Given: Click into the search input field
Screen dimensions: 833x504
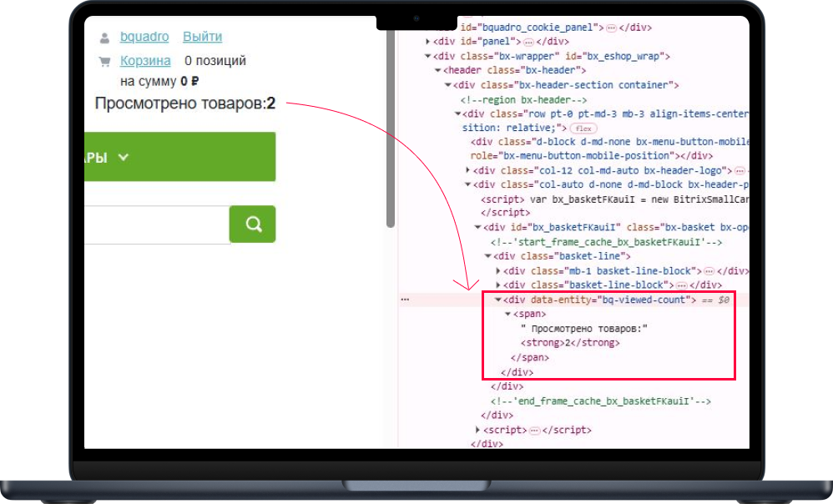Looking at the screenshot, I should tap(157, 224).
